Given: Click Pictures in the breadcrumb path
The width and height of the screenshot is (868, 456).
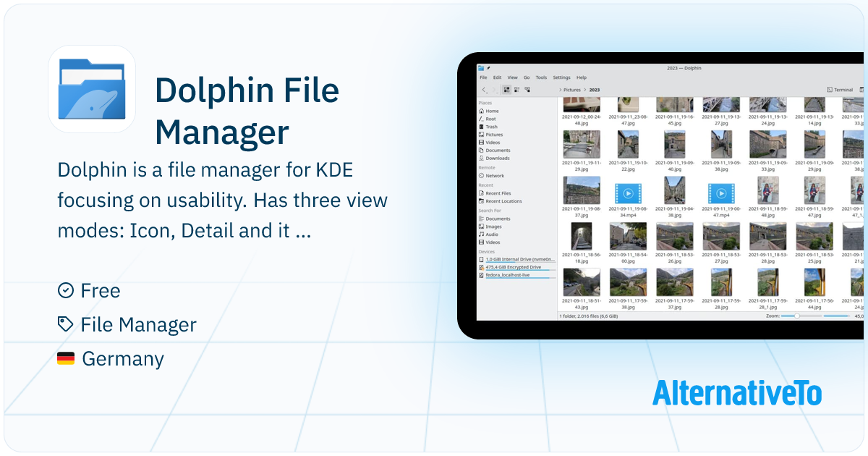Looking at the screenshot, I should pyautogui.click(x=572, y=90).
